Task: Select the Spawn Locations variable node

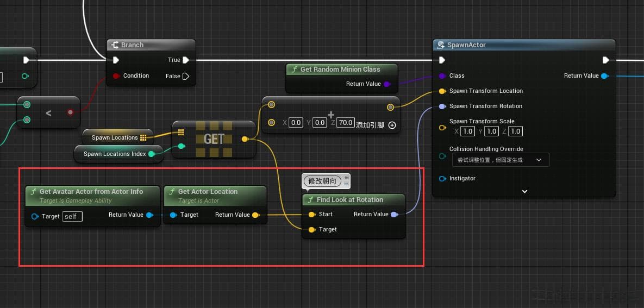Action: click(x=118, y=137)
